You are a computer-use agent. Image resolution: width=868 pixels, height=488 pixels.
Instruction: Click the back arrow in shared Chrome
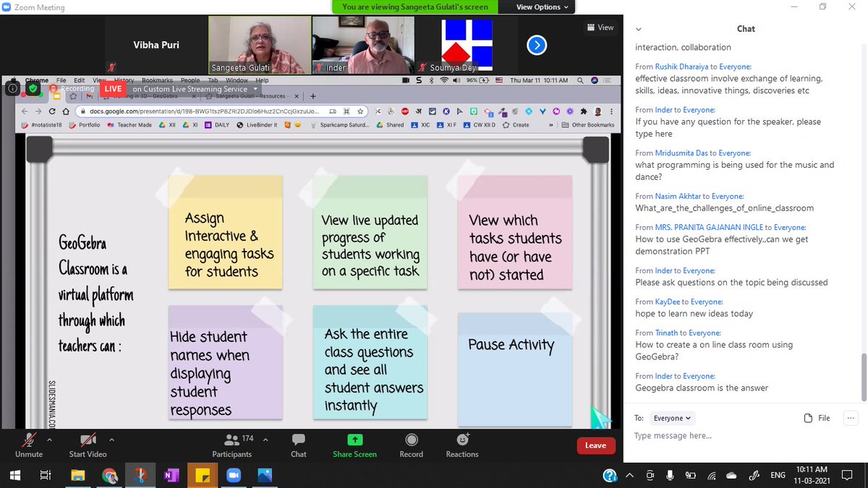point(25,111)
